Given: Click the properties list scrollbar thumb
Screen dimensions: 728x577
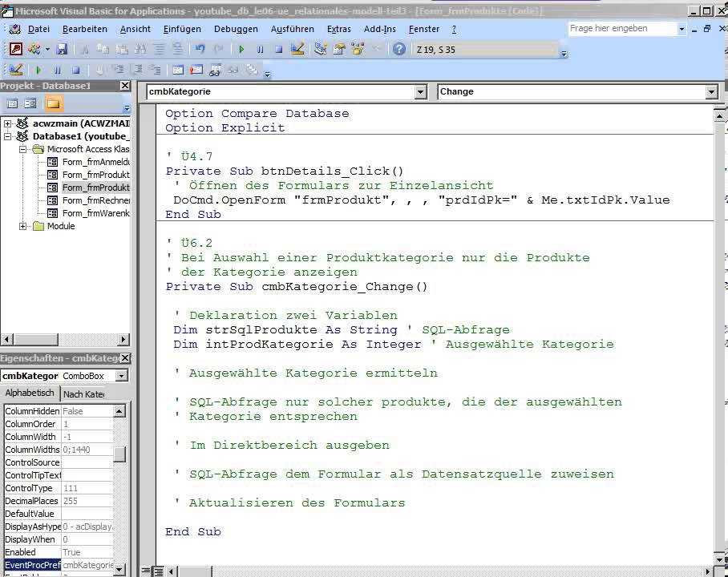Looking at the screenshot, I should pos(119,454).
